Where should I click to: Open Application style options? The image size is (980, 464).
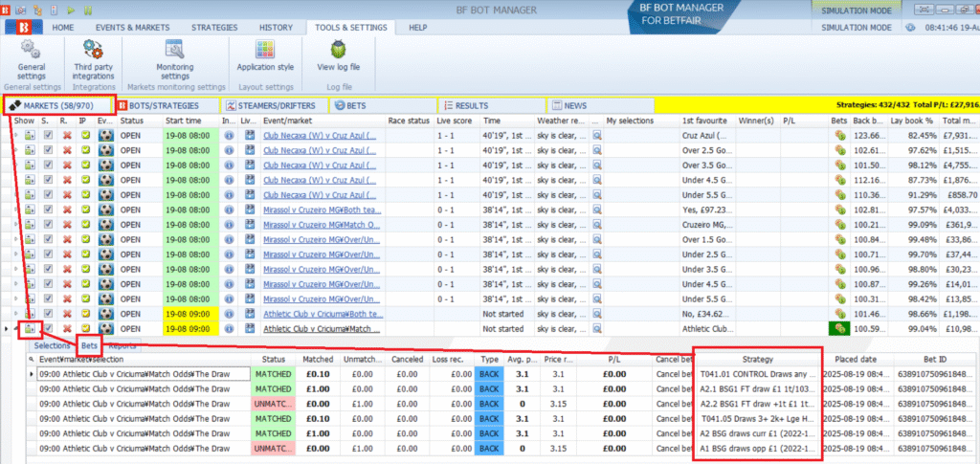pyautogui.click(x=265, y=56)
